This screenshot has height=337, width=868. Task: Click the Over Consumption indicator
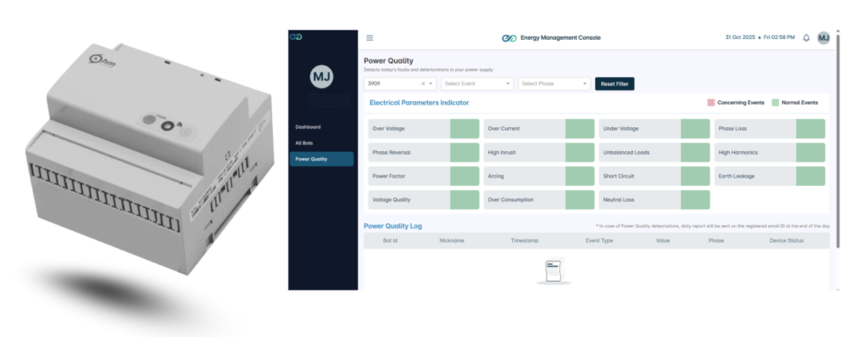point(538,200)
